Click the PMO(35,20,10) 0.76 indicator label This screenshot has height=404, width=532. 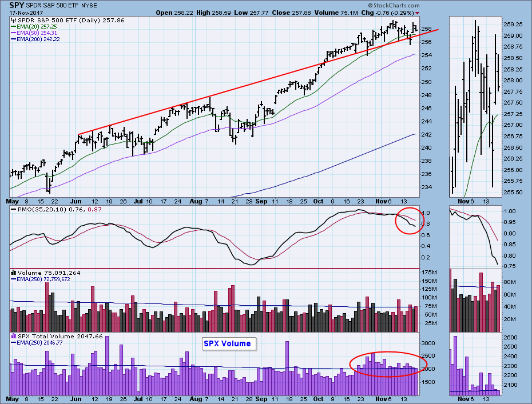[51, 210]
